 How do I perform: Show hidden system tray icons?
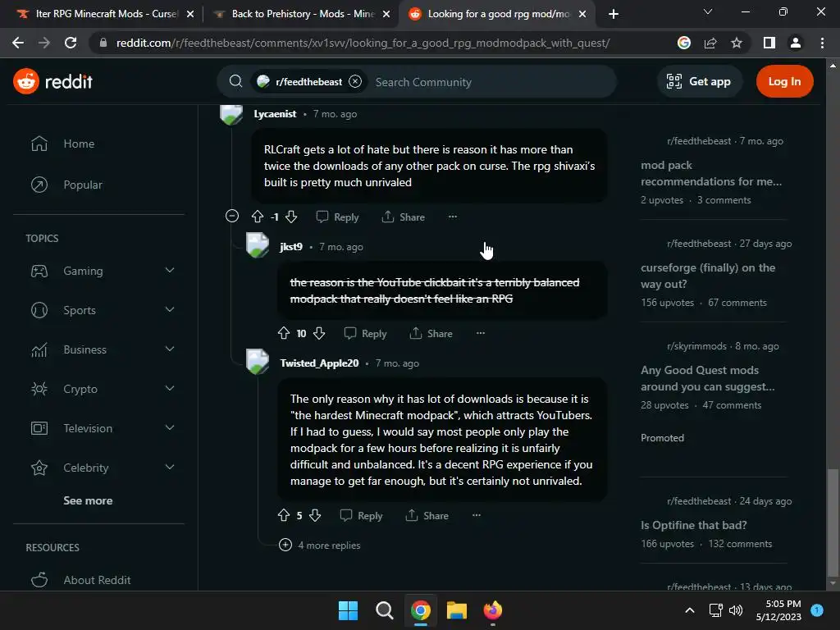(690, 610)
